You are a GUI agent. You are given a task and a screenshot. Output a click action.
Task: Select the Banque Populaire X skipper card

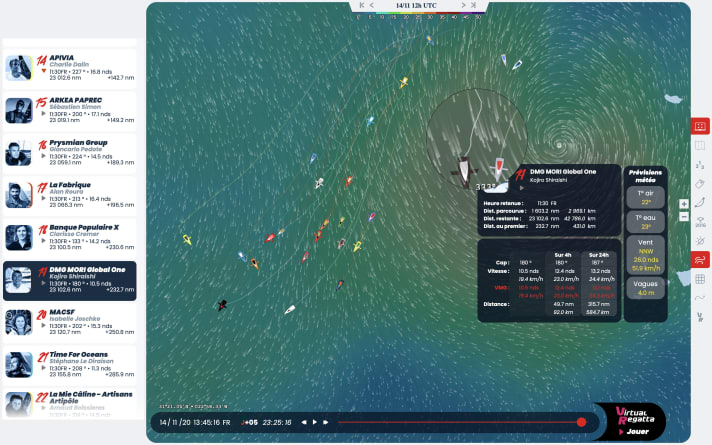point(69,238)
